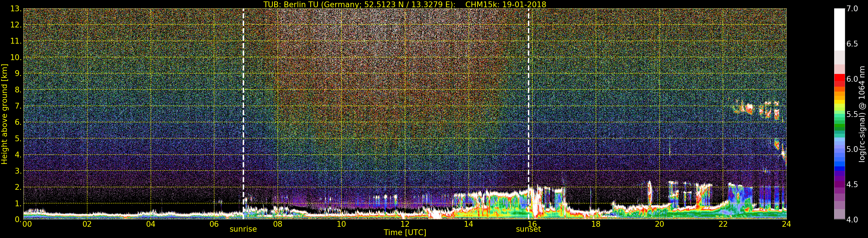
Task: Click the colorbar tick value 7.0
Action: pyautogui.click(x=852, y=9)
